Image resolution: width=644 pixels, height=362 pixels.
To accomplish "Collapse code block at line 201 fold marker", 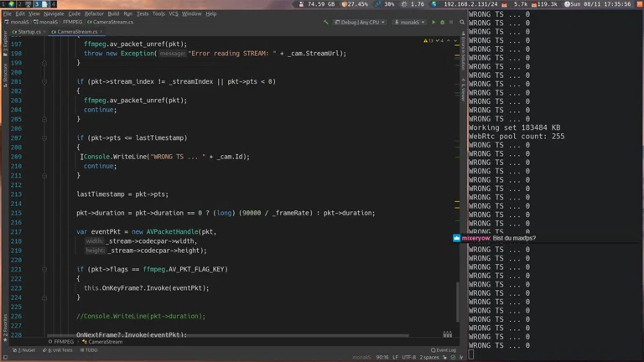I will [44, 81].
